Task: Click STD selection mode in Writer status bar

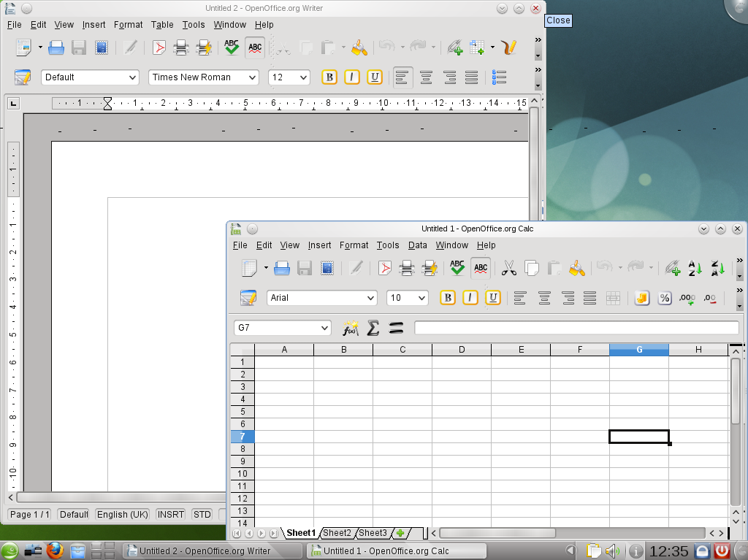Action: click(202, 514)
